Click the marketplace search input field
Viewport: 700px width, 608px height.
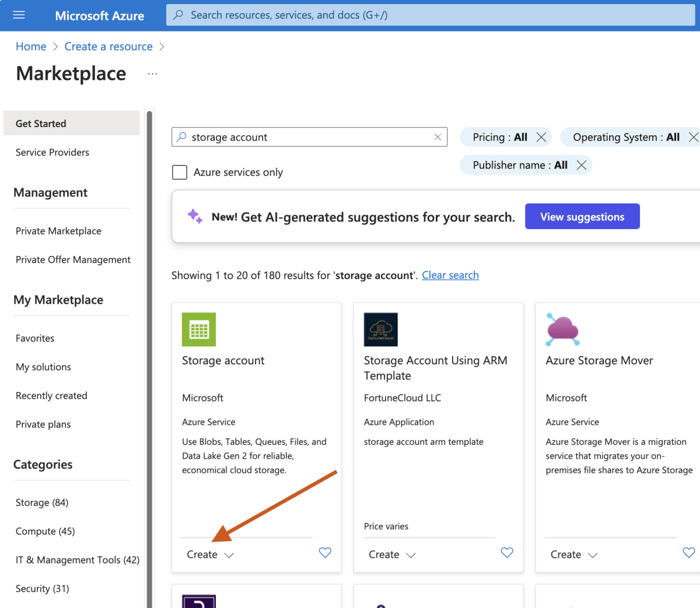click(309, 137)
